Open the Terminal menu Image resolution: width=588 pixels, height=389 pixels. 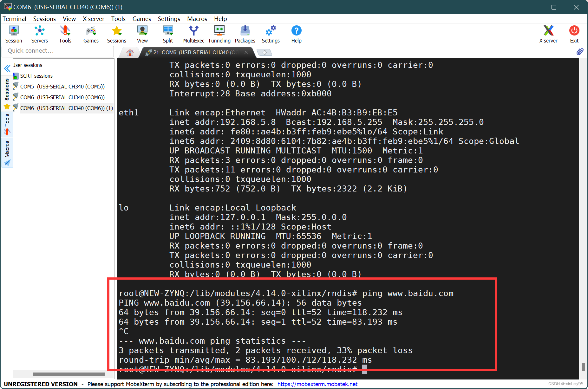pos(14,19)
